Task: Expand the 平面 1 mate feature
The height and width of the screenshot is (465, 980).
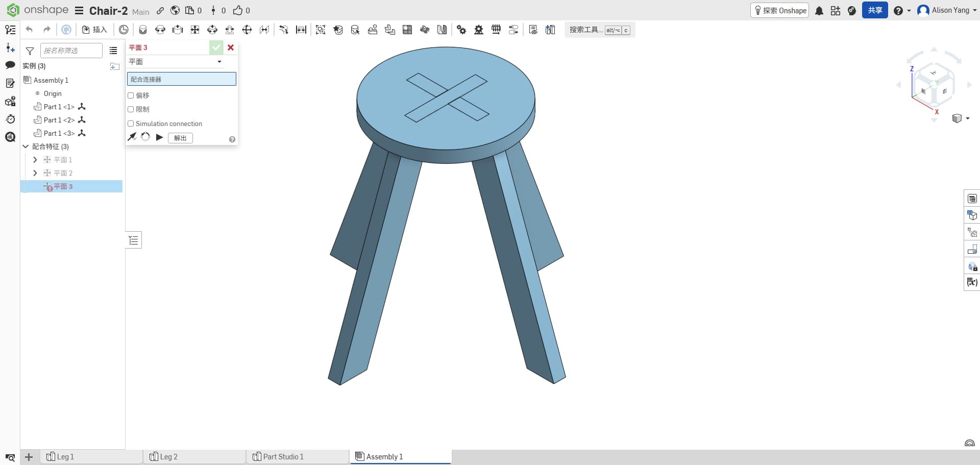Action: click(x=35, y=160)
